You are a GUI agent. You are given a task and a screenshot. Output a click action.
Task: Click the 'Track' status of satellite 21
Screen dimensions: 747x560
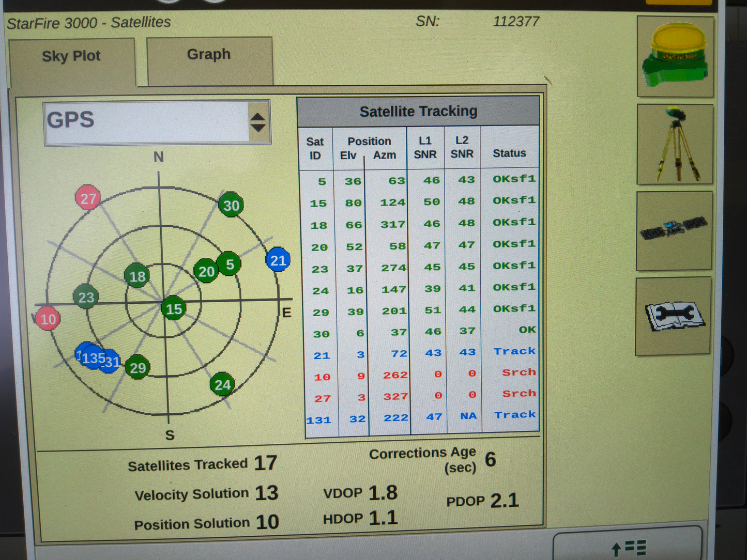point(515,351)
